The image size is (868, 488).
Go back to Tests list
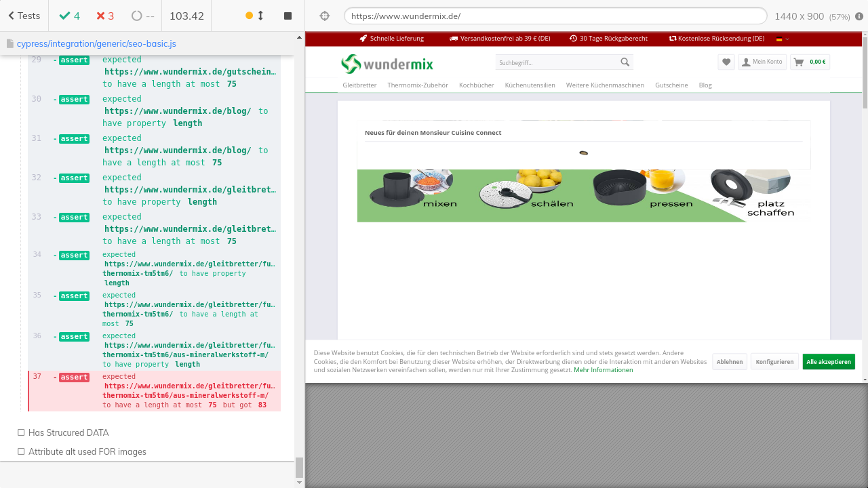tap(24, 16)
